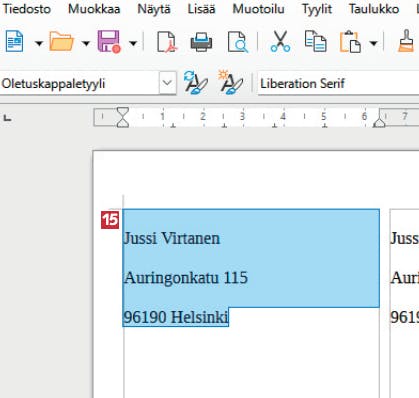
Task: Create a new document with the New icon
Action: point(15,42)
